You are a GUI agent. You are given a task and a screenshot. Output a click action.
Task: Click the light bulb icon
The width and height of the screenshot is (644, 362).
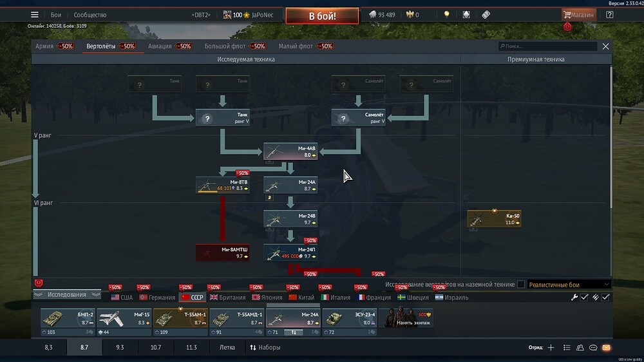pos(446,15)
